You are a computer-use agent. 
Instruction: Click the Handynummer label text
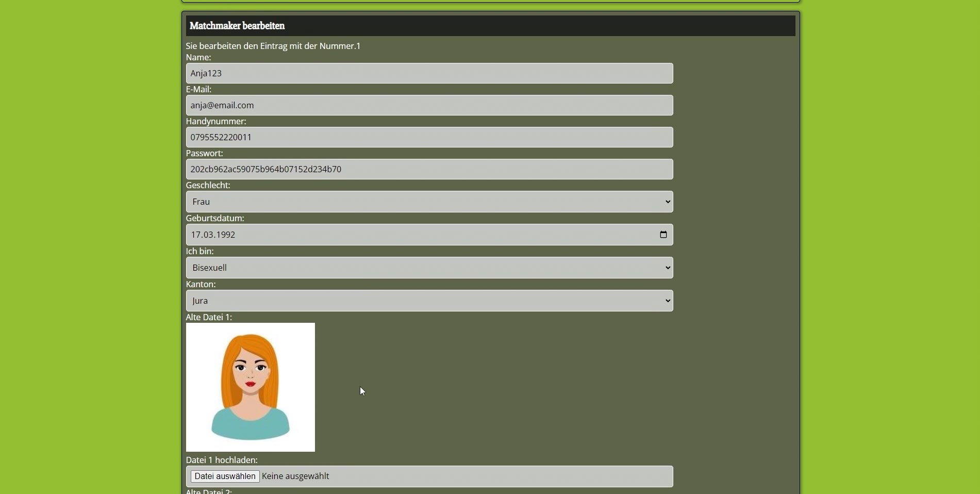pos(216,121)
